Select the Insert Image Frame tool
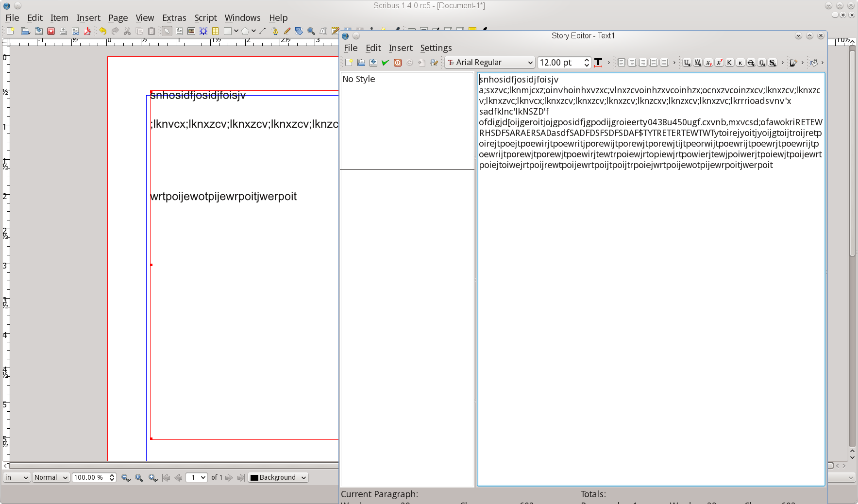Screen dimensions: 858x504 pos(191,31)
